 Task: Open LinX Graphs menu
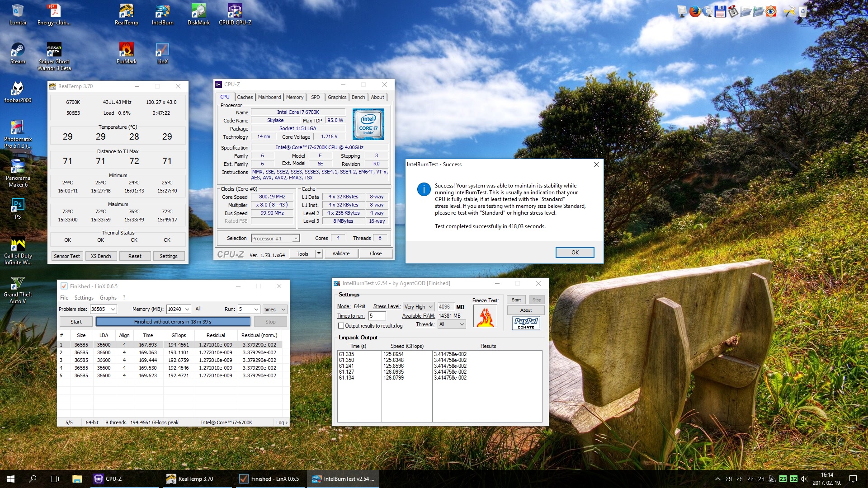point(108,298)
